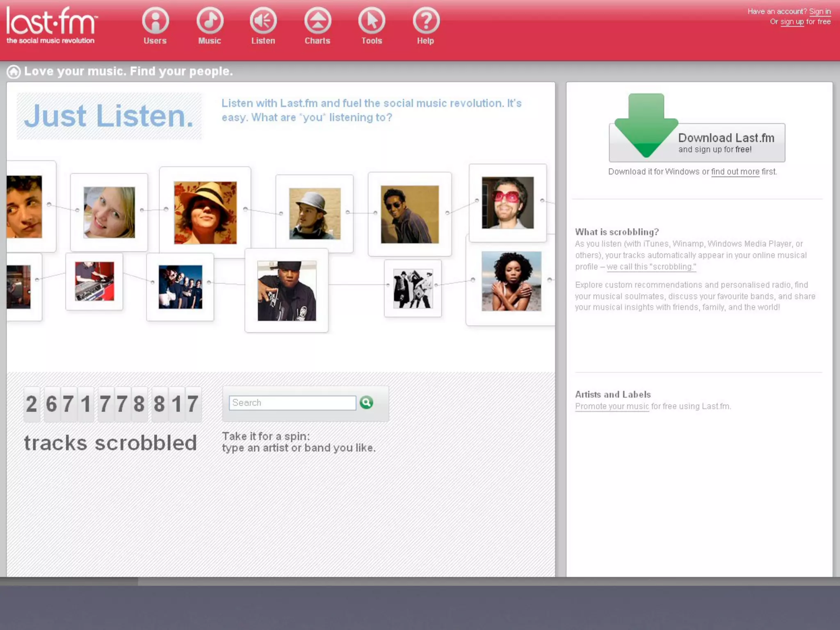
Task: Click the DJ turntable thumbnail
Action: pos(94,281)
